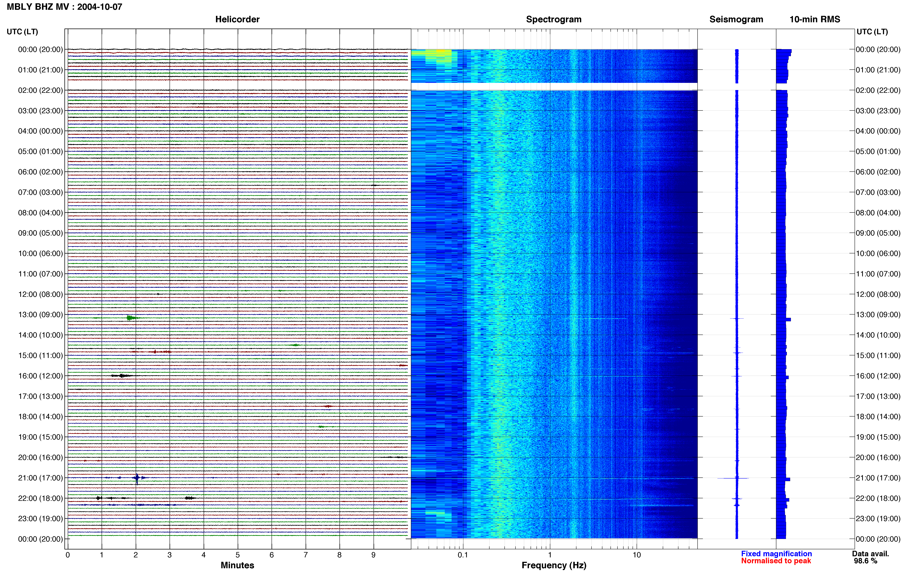924x578 pixels.
Task: Click the left '16:00 (12:00)' time label
Action: point(41,375)
